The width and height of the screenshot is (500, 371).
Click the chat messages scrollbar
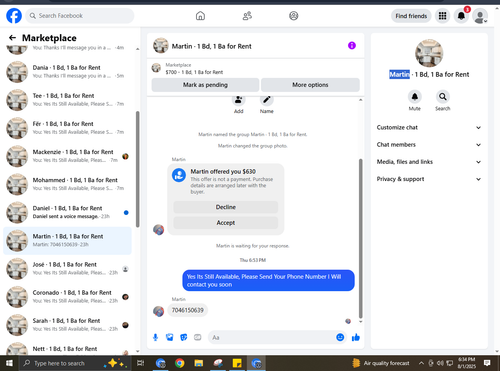(360, 238)
